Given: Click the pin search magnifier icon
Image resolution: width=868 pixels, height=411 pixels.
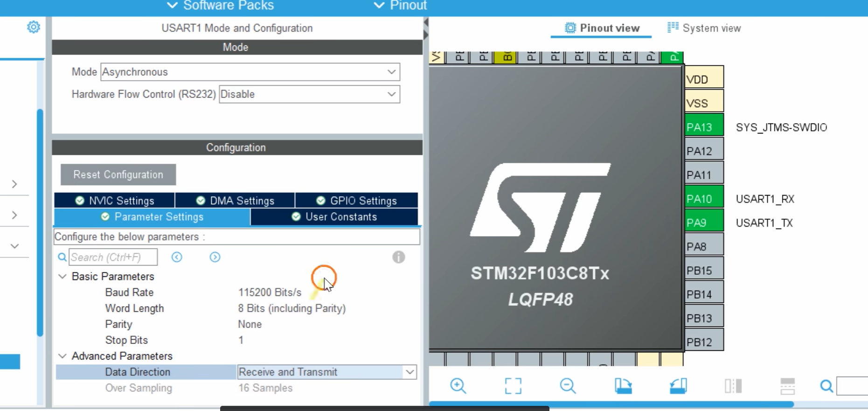Looking at the screenshot, I should (x=826, y=386).
